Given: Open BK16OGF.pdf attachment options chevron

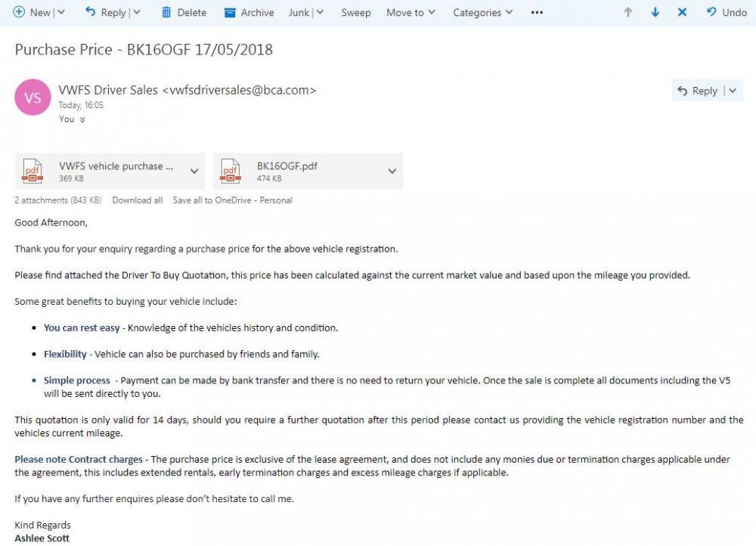Looking at the screenshot, I should click(x=392, y=171).
